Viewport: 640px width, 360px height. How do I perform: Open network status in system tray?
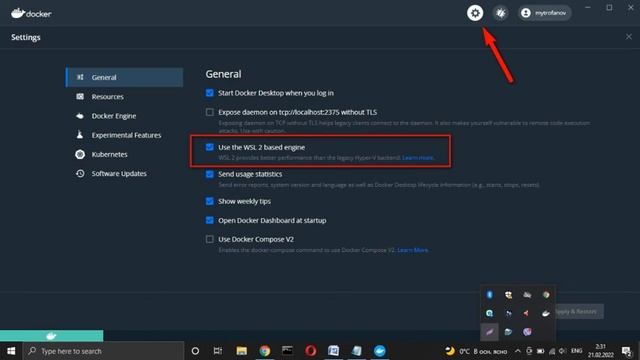click(x=552, y=351)
